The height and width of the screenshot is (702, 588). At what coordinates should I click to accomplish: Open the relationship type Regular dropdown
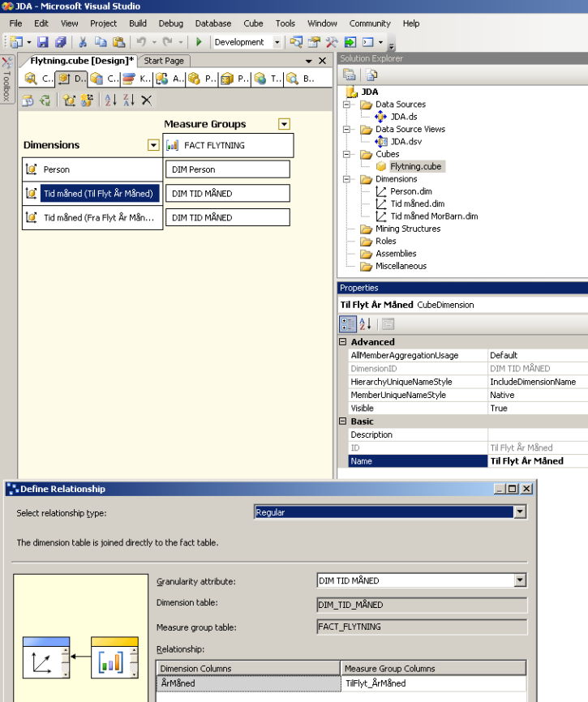pyautogui.click(x=520, y=512)
